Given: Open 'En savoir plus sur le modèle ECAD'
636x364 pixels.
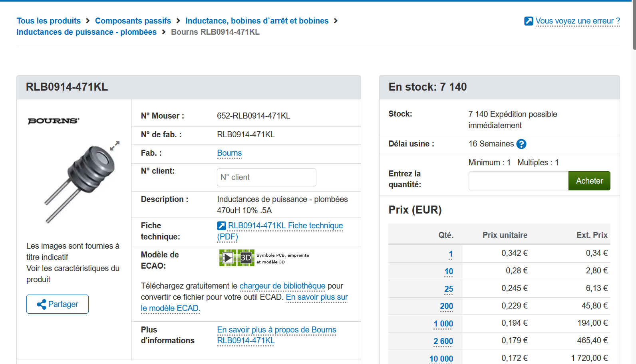Looking at the screenshot, I should pyautogui.click(x=317, y=297).
